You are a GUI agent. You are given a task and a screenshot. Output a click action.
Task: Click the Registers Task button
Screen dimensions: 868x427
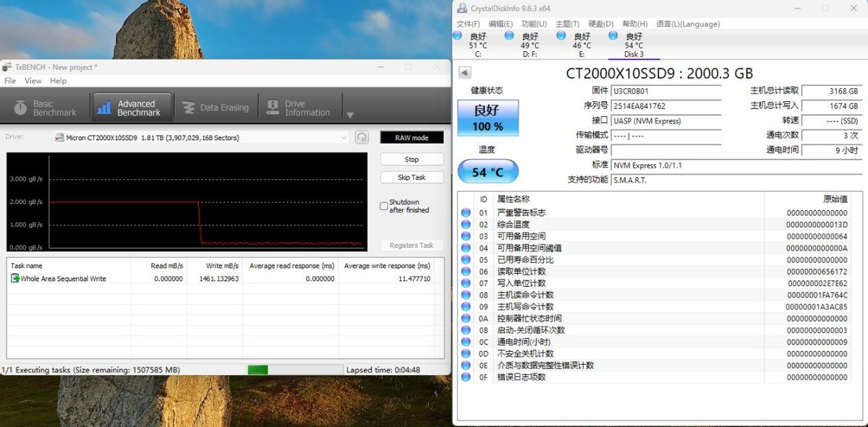[x=412, y=246]
